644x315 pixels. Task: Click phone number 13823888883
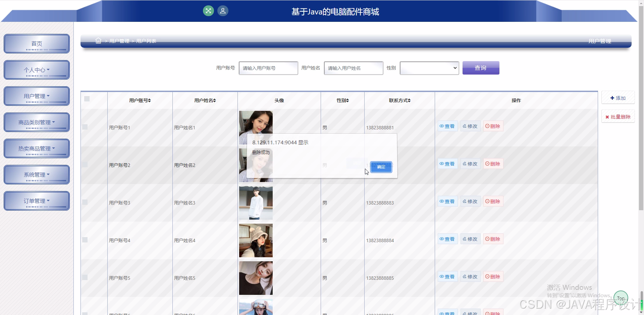point(380,203)
